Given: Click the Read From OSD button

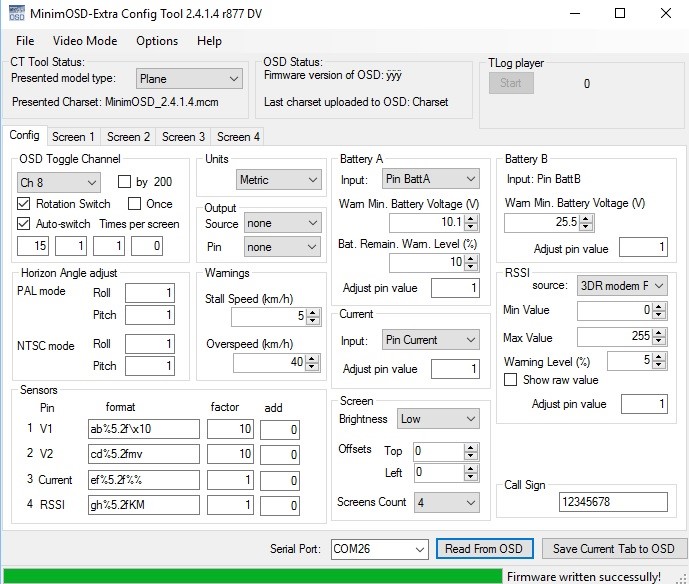Looking at the screenshot, I should pos(484,549).
